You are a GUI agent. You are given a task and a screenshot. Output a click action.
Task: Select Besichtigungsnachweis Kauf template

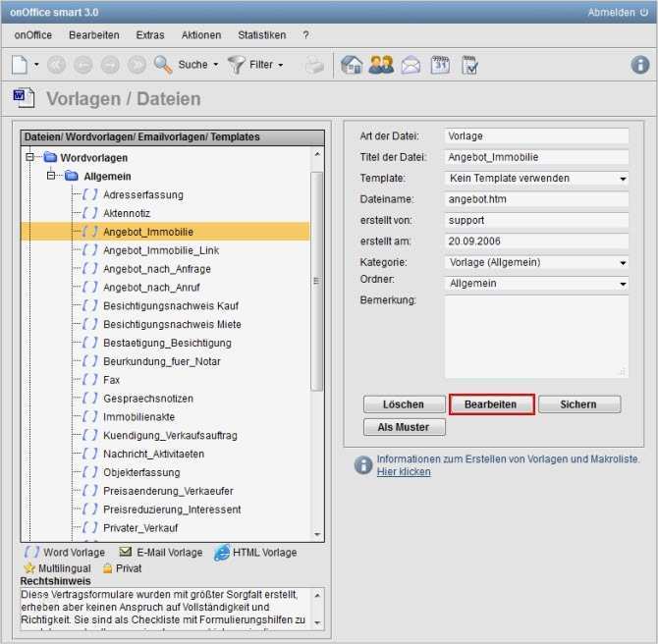click(x=171, y=306)
